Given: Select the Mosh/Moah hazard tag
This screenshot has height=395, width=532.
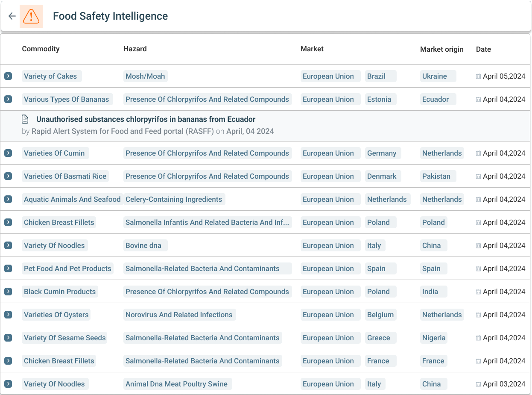Looking at the screenshot, I should coord(144,76).
